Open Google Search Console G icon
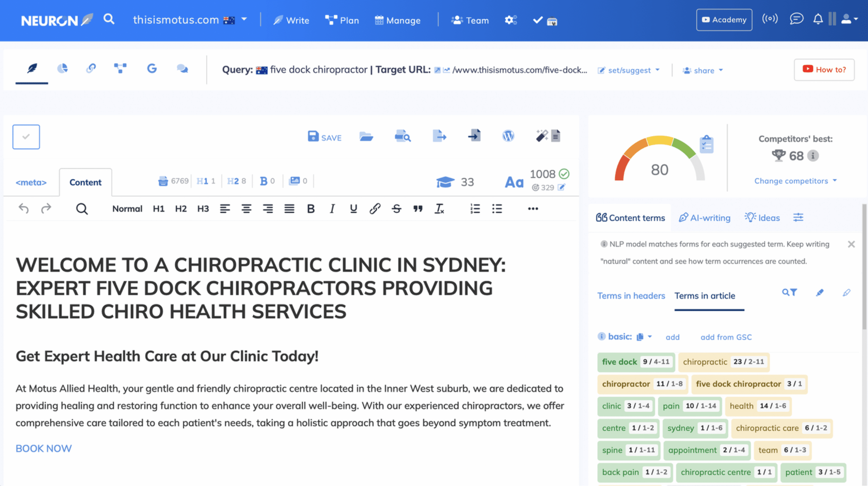Viewport: 868px width, 492px height. (152, 69)
